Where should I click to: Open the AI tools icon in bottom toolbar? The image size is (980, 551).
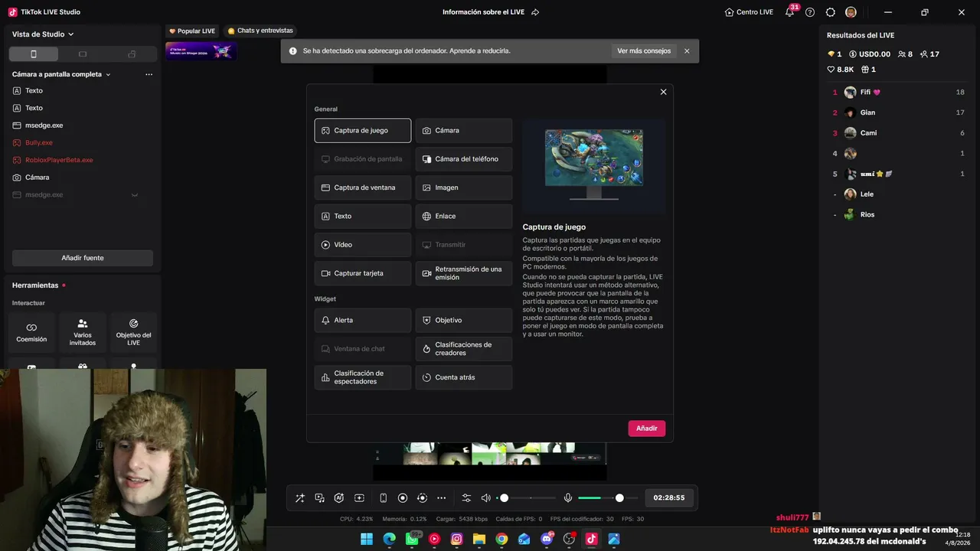pyautogui.click(x=339, y=498)
